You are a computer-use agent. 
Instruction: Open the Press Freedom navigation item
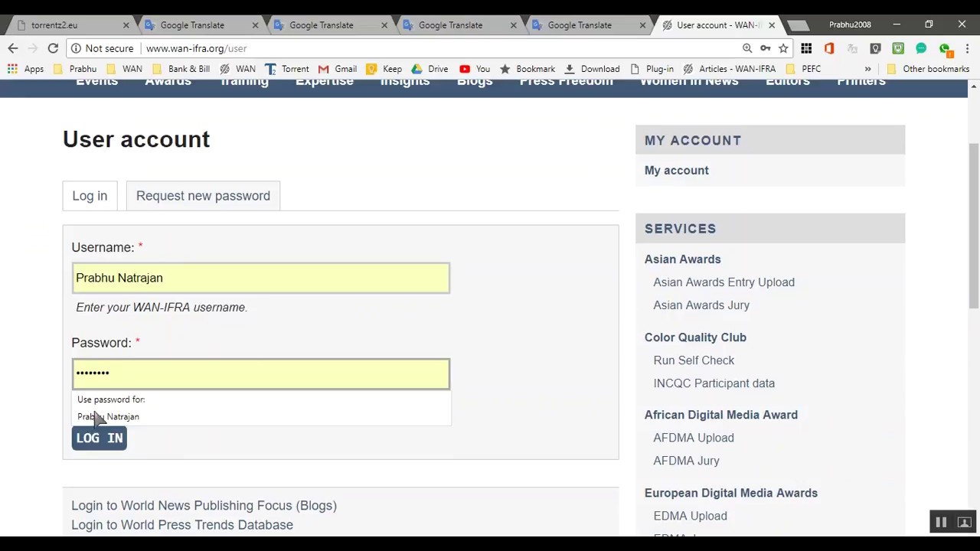567,81
